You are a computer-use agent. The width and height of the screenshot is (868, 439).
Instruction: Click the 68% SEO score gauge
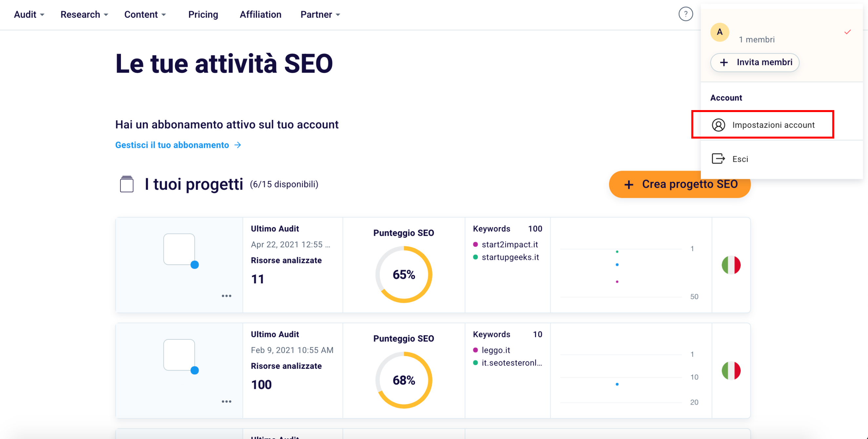coord(403,380)
